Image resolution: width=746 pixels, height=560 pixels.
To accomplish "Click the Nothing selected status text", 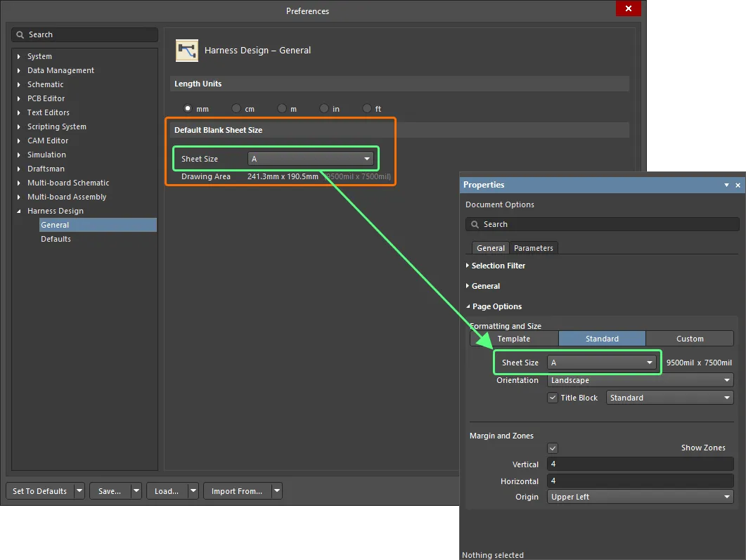I will [x=492, y=555].
